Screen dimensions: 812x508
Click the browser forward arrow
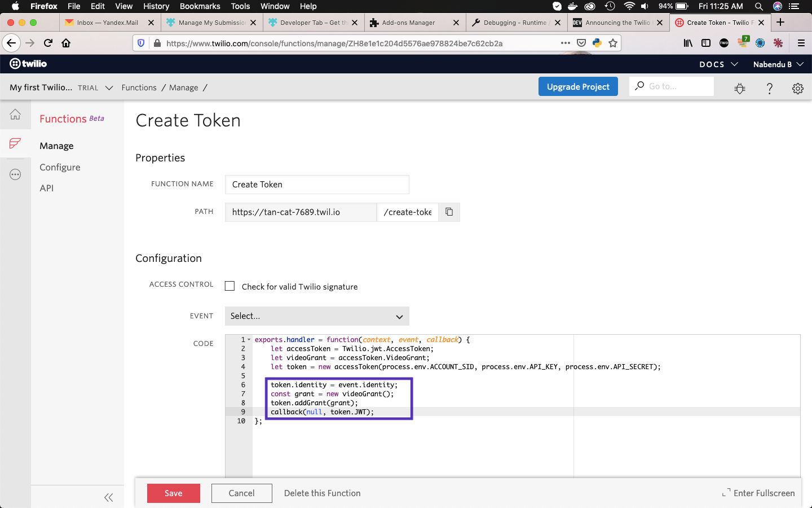[x=30, y=43]
